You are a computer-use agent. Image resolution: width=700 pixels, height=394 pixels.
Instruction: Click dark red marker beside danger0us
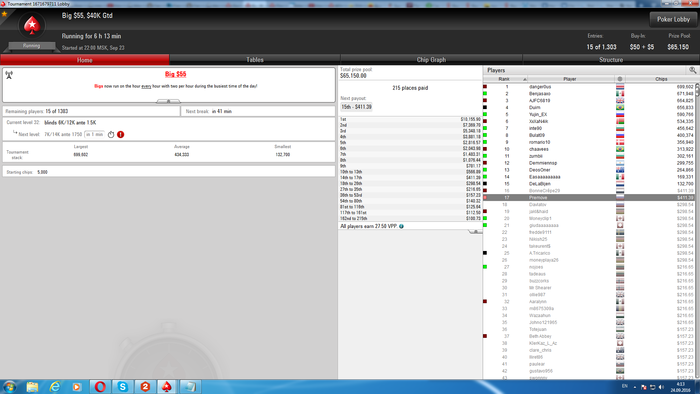(485, 87)
